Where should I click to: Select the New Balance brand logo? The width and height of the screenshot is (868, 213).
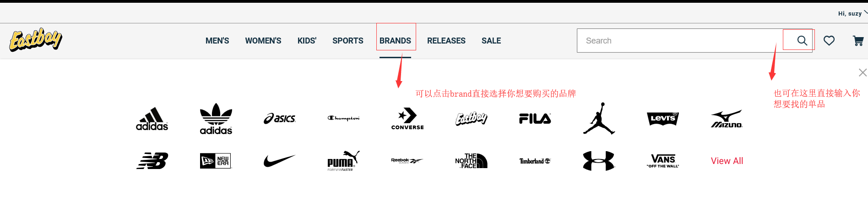152,161
